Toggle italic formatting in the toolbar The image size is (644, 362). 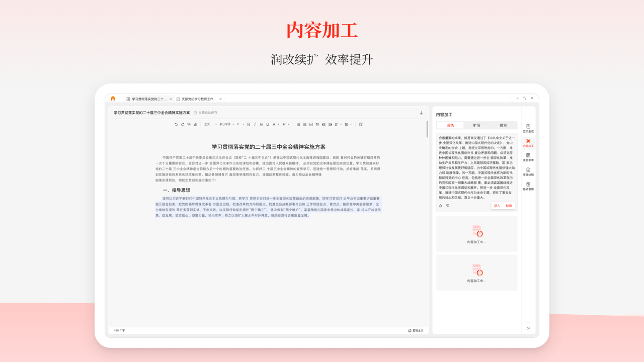(255, 124)
